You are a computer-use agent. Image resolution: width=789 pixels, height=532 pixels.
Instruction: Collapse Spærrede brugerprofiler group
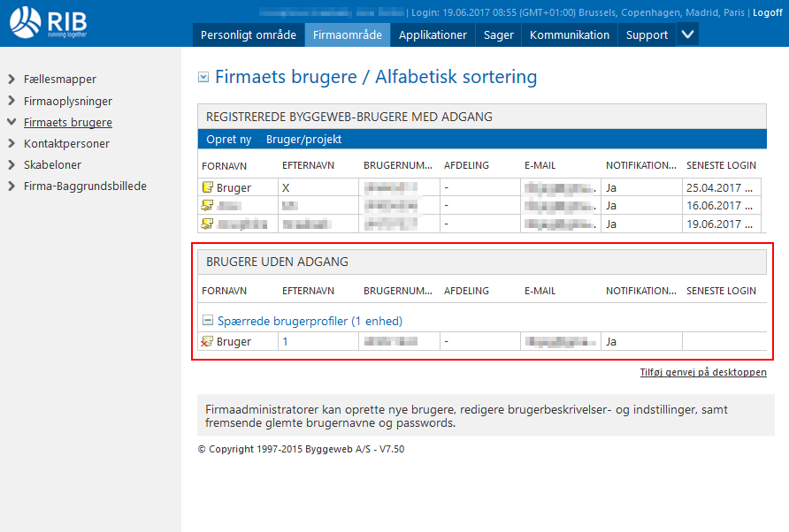pyautogui.click(x=208, y=322)
